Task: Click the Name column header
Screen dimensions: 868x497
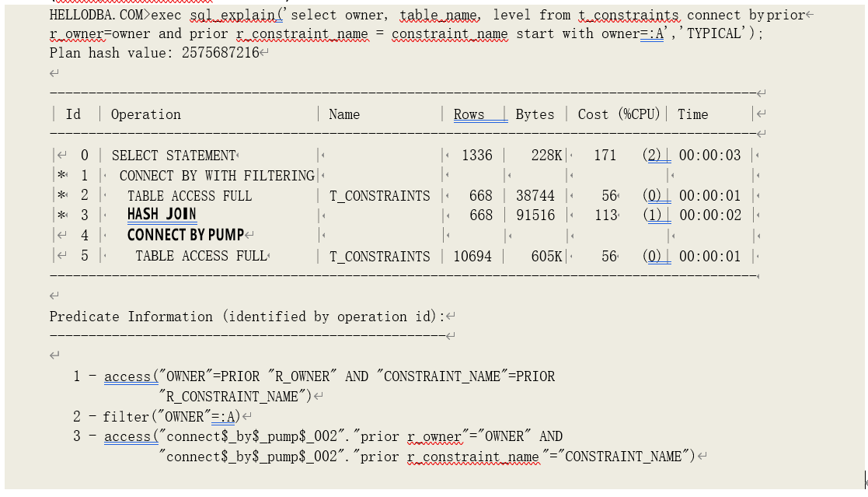Action: (344, 114)
